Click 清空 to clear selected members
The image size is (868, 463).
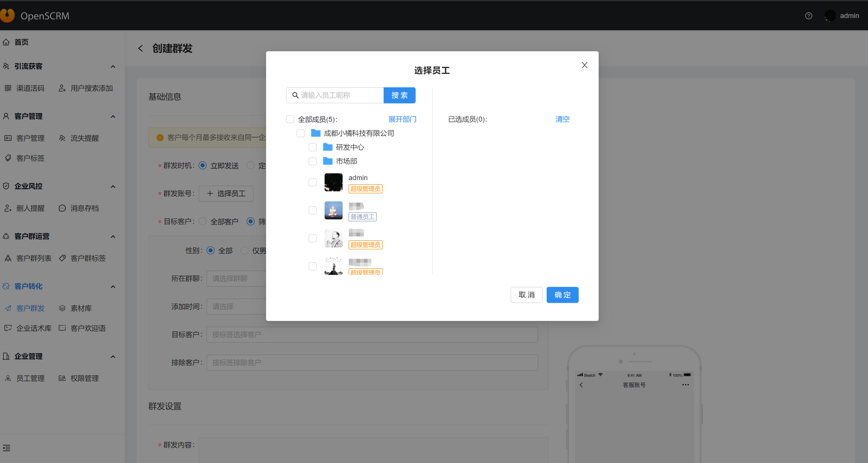click(562, 119)
